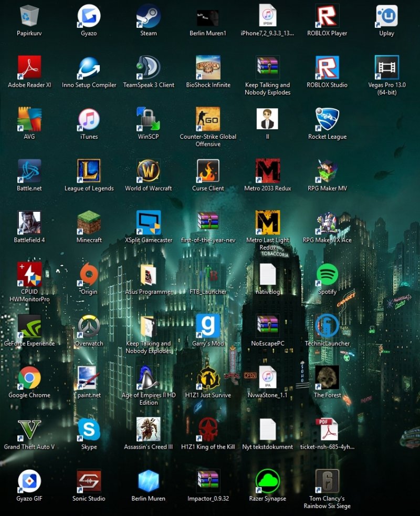Click the Skype icon
Viewport: 420px width, 516px height.
[x=89, y=429]
